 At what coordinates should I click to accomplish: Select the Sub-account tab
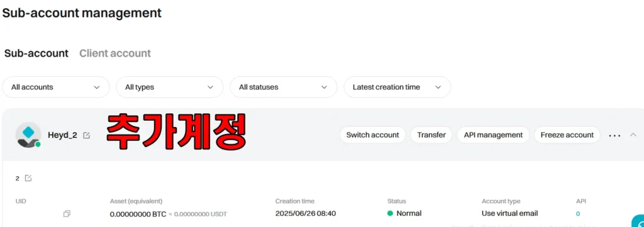point(36,53)
